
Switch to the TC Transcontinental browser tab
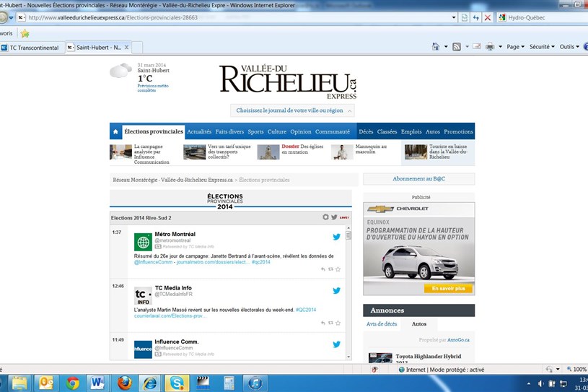coord(32,48)
